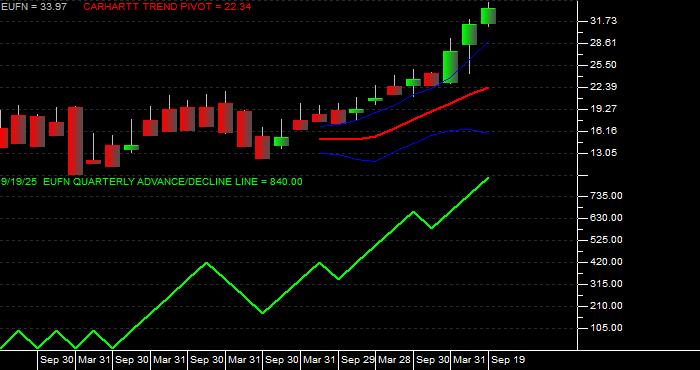The width and height of the screenshot is (700, 370).
Task: Select the Sep 19 date axis label
Action: coord(508,360)
